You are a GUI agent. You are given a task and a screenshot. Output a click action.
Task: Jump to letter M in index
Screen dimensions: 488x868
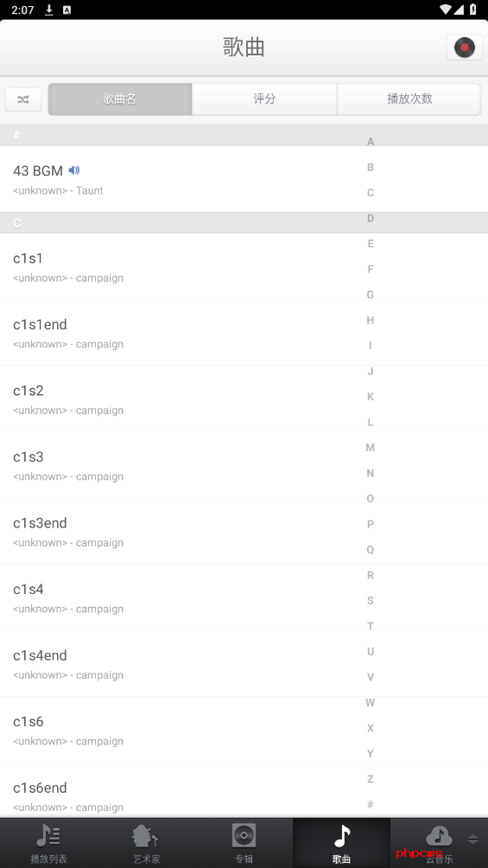(x=371, y=447)
